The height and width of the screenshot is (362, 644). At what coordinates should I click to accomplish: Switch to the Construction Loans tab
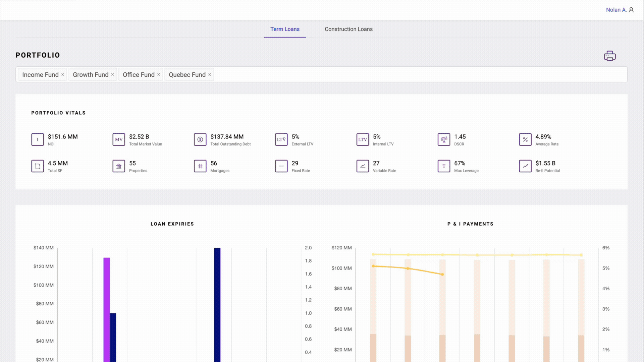point(348,29)
